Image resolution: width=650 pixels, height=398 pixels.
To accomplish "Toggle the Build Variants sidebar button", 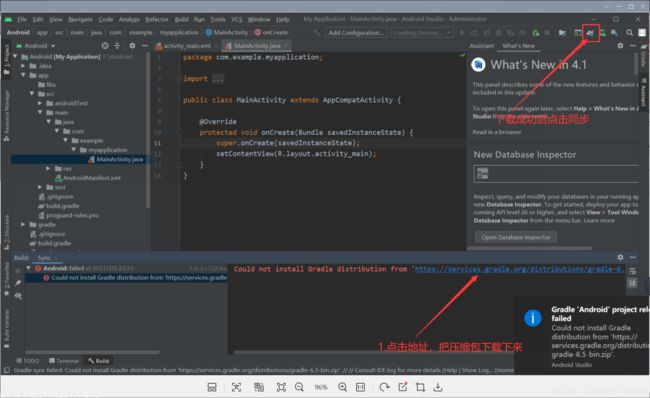I will tap(6, 329).
